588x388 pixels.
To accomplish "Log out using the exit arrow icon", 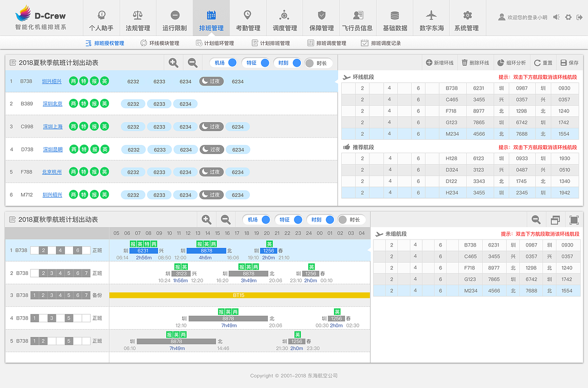I will click(x=580, y=17).
